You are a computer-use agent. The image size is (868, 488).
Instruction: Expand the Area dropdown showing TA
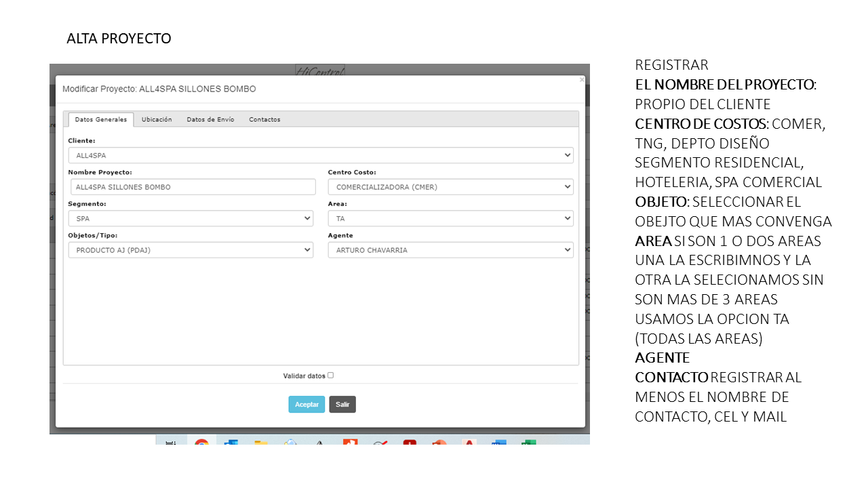click(x=450, y=219)
